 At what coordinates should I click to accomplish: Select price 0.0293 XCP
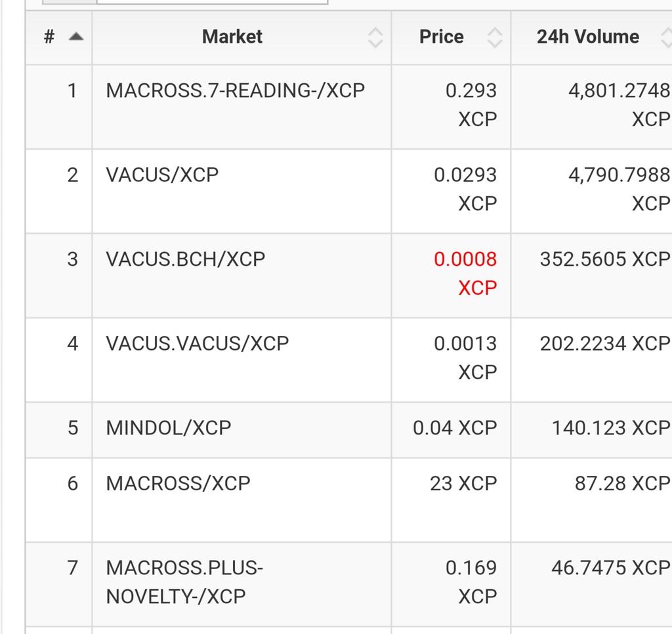[x=465, y=189]
